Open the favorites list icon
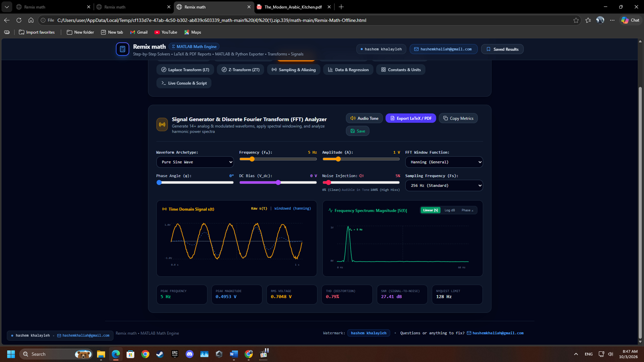The image size is (644, 362). (x=588, y=20)
